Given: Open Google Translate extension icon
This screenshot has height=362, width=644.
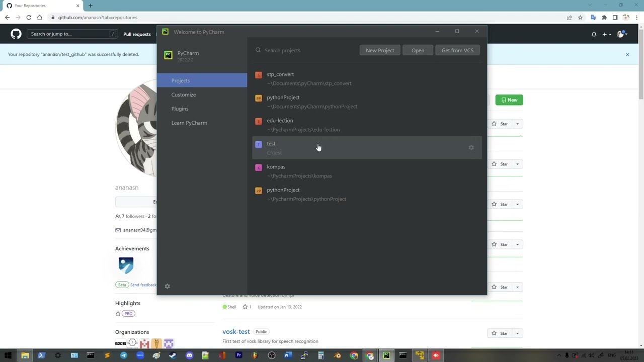Looking at the screenshot, I should pyautogui.click(x=593, y=18).
